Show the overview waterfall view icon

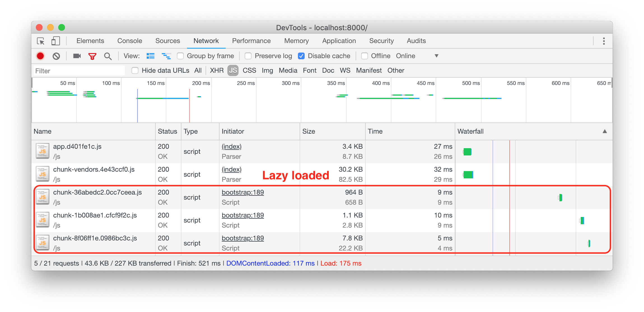(x=166, y=56)
